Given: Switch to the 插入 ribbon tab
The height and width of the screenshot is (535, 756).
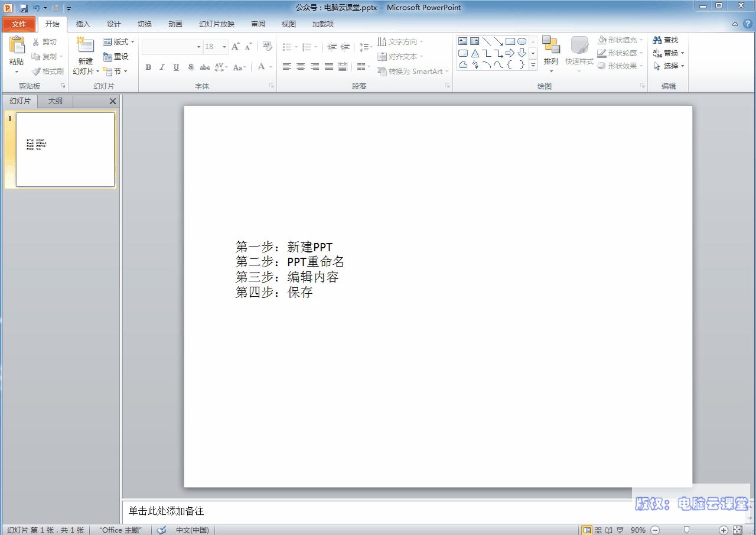Looking at the screenshot, I should [x=83, y=24].
